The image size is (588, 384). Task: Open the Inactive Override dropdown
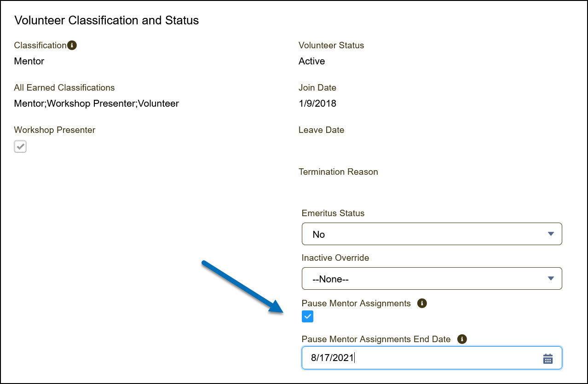432,279
